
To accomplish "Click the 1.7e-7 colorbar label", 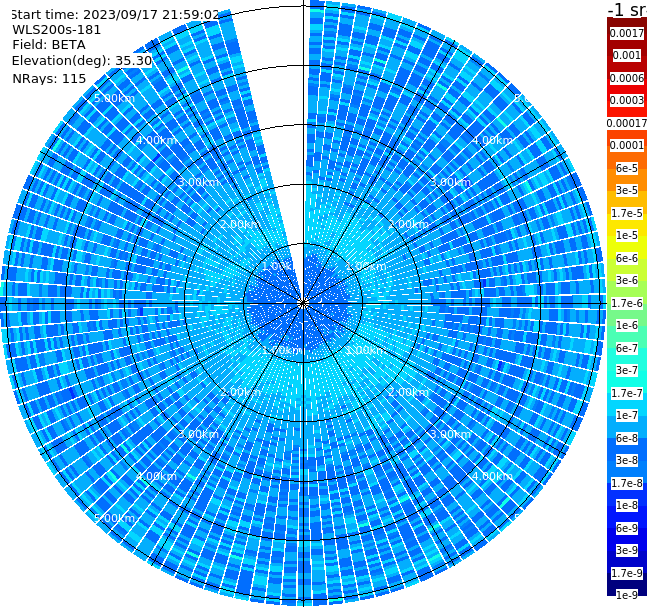I will pos(627,393).
